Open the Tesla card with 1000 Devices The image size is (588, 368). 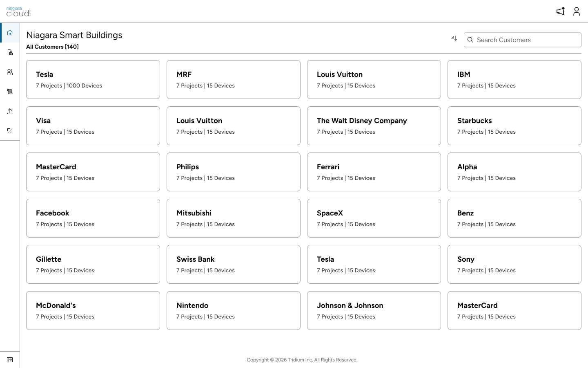pos(93,79)
